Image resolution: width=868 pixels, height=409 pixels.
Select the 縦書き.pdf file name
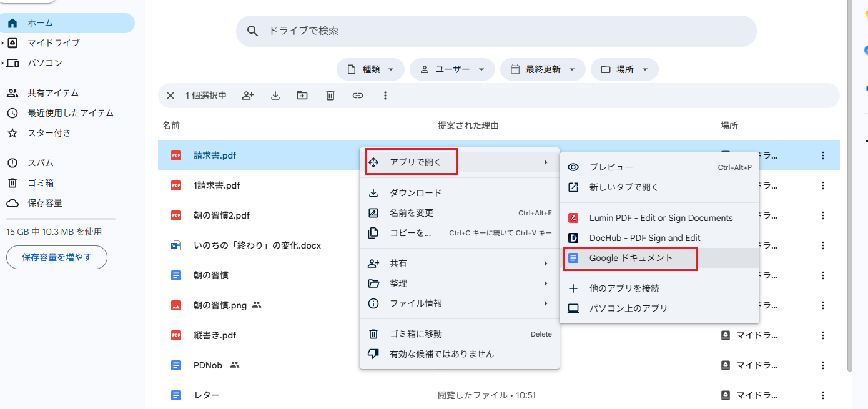pos(215,335)
